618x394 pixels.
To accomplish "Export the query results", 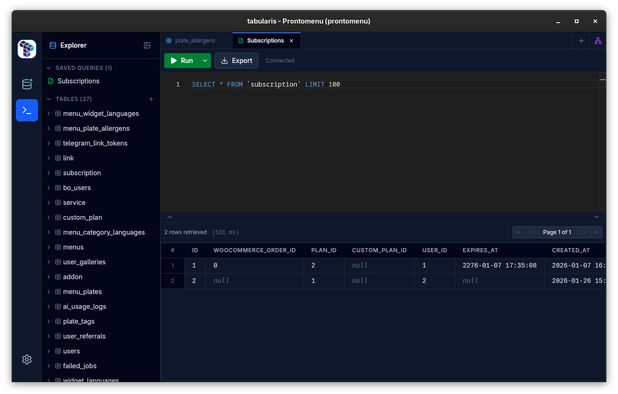I will click(x=236, y=61).
